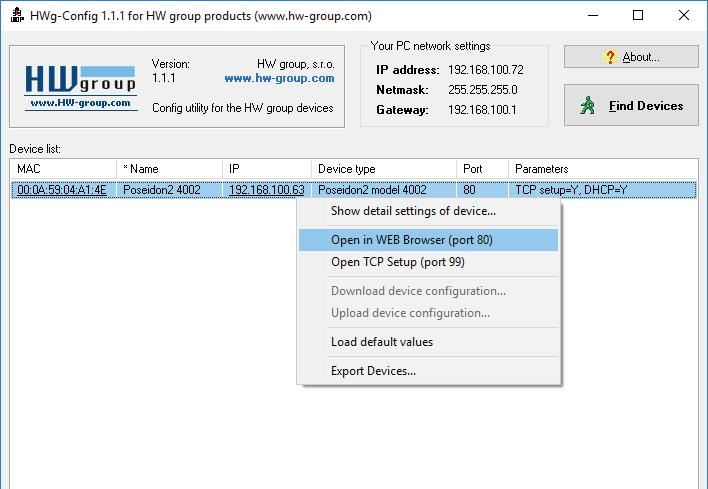Click the About... button

pyautogui.click(x=631, y=57)
